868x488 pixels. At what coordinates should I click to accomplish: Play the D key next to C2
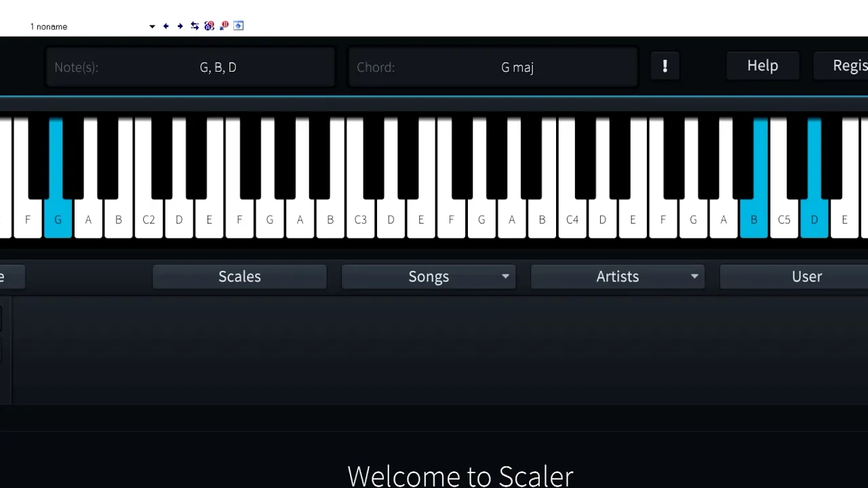pos(179,220)
